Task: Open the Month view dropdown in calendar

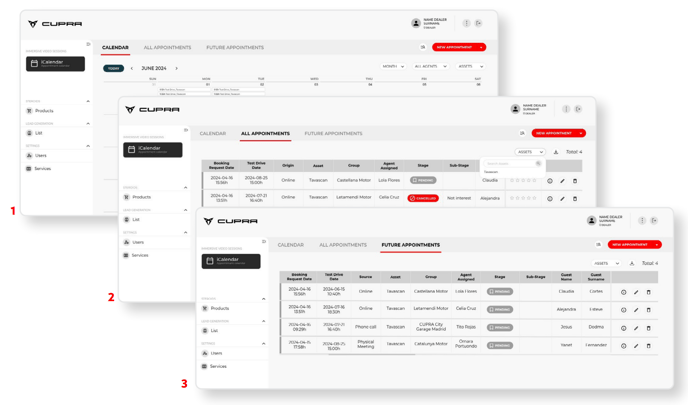Action: (392, 67)
